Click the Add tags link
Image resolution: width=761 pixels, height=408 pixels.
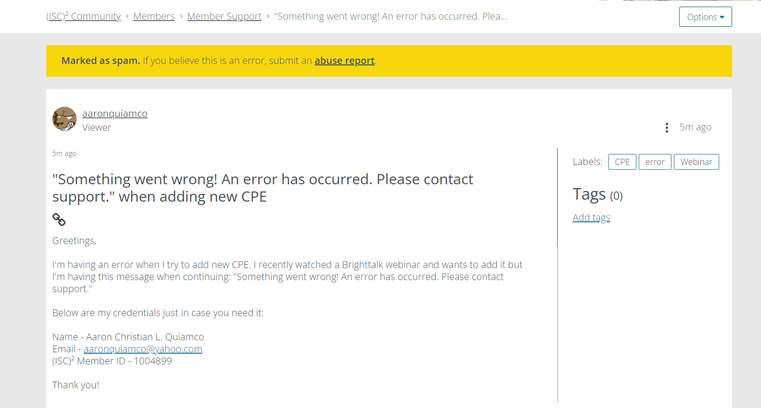coord(591,217)
